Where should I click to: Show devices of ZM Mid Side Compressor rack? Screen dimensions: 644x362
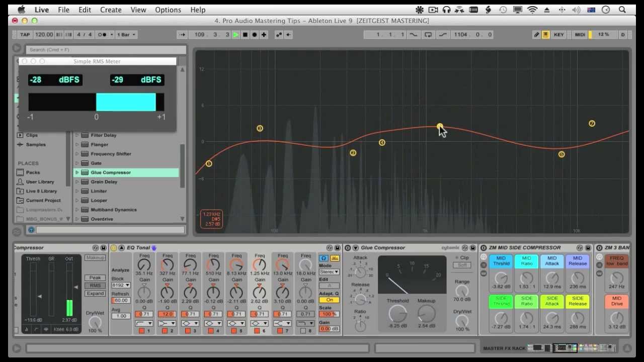484,274
